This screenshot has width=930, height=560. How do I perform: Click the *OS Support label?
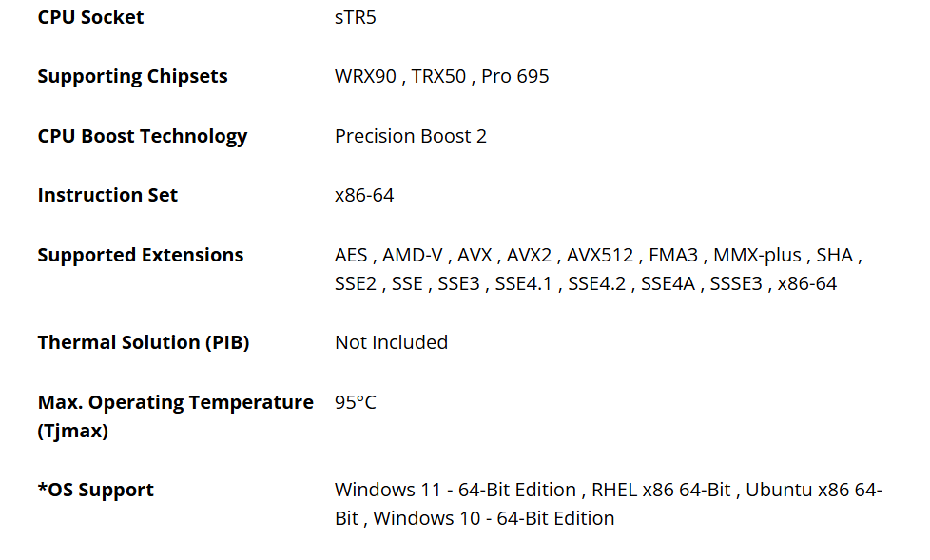point(95,490)
